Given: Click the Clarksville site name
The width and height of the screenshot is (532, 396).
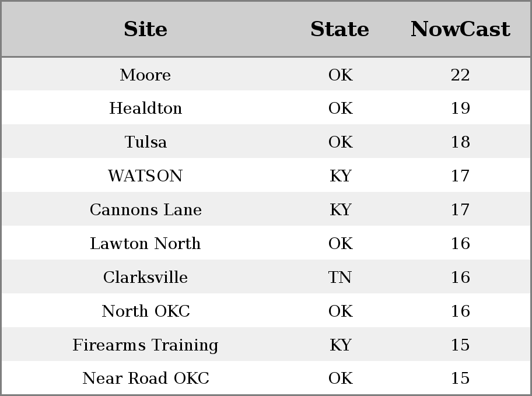Looking at the screenshot, I should pyautogui.click(x=146, y=277).
